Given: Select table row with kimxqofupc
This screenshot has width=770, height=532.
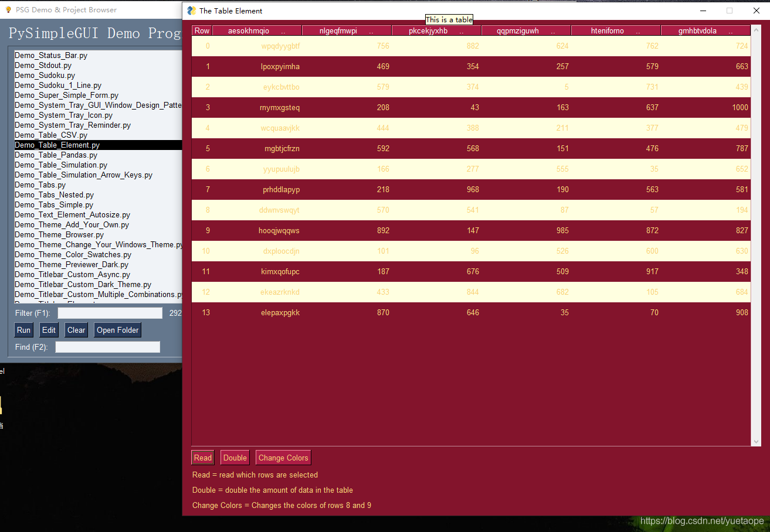Looking at the screenshot, I should (471, 271).
